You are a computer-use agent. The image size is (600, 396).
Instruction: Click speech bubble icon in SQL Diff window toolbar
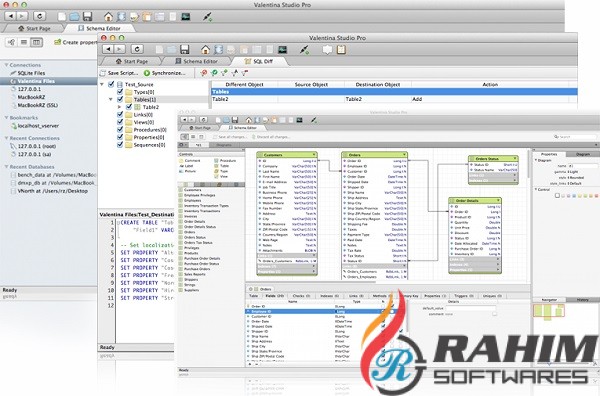click(327, 49)
